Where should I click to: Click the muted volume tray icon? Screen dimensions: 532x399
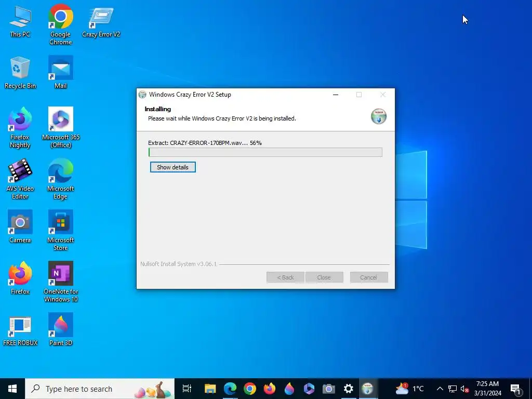pyautogui.click(x=464, y=389)
